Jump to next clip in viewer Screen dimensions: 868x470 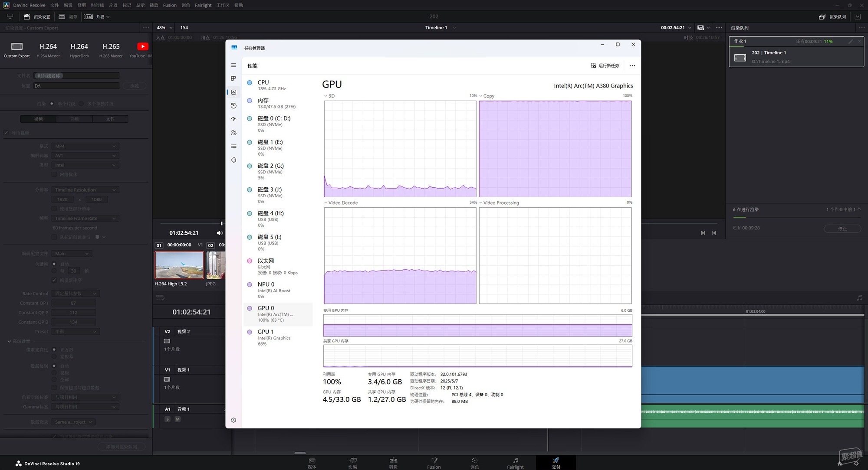[x=703, y=233]
